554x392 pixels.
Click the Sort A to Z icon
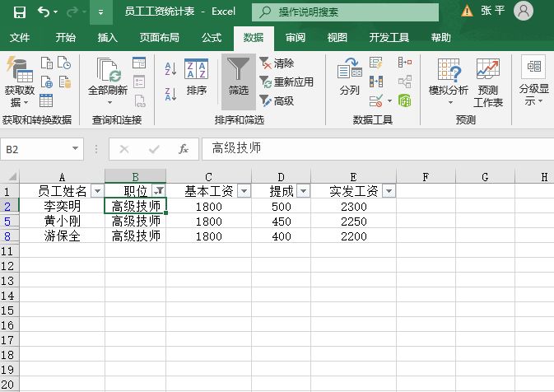pos(170,68)
